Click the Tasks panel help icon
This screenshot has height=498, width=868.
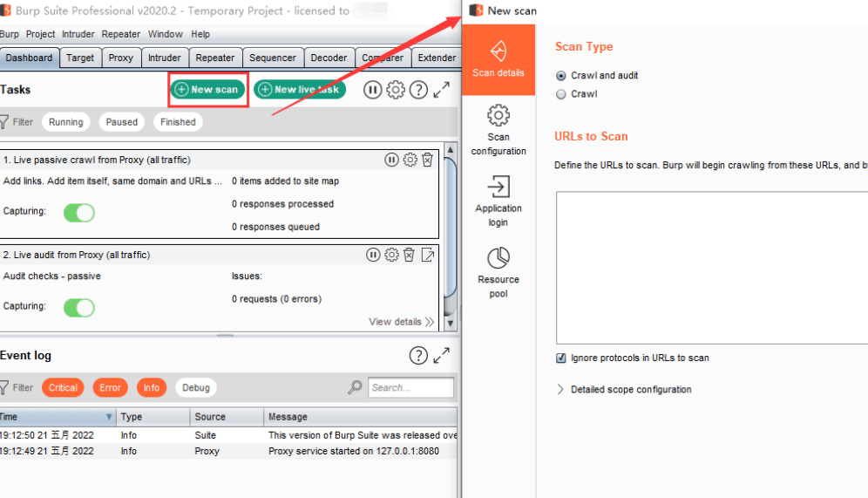tap(418, 90)
